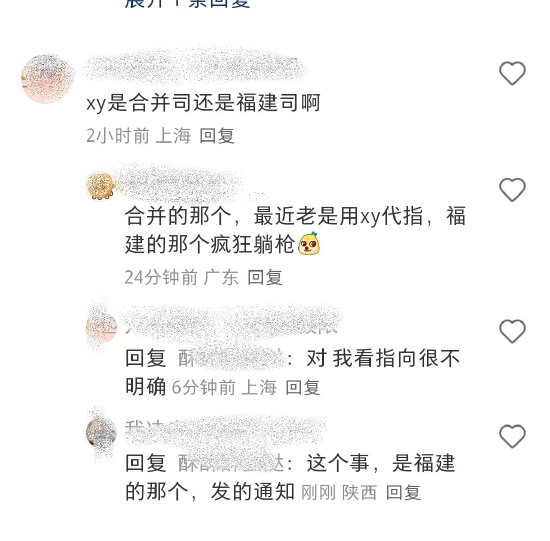This screenshot has width=550, height=541.
Task: Reply to the 24分钟前 广东 comment
Action: (x=265, y=278)
